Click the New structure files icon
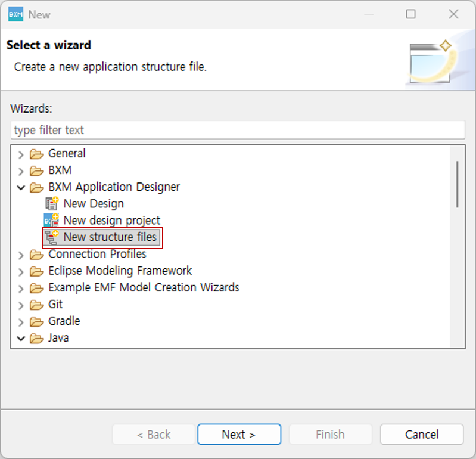 [52, 237]
